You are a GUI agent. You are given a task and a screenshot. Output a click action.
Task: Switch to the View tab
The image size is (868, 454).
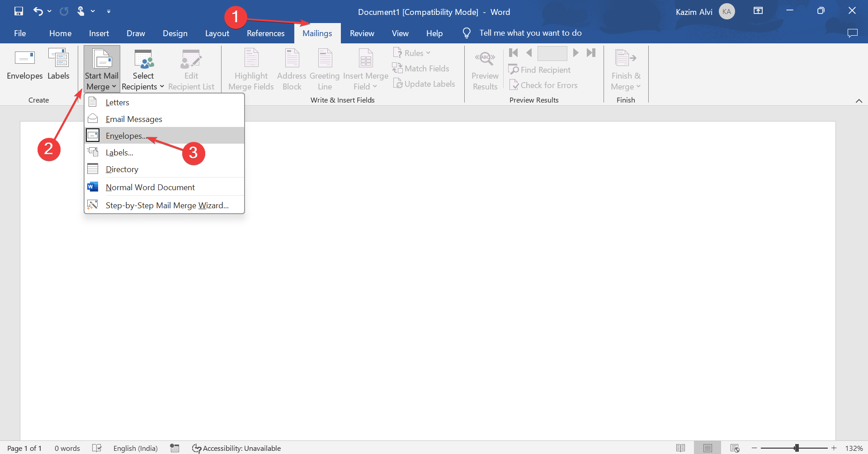(x=400, y=33)
